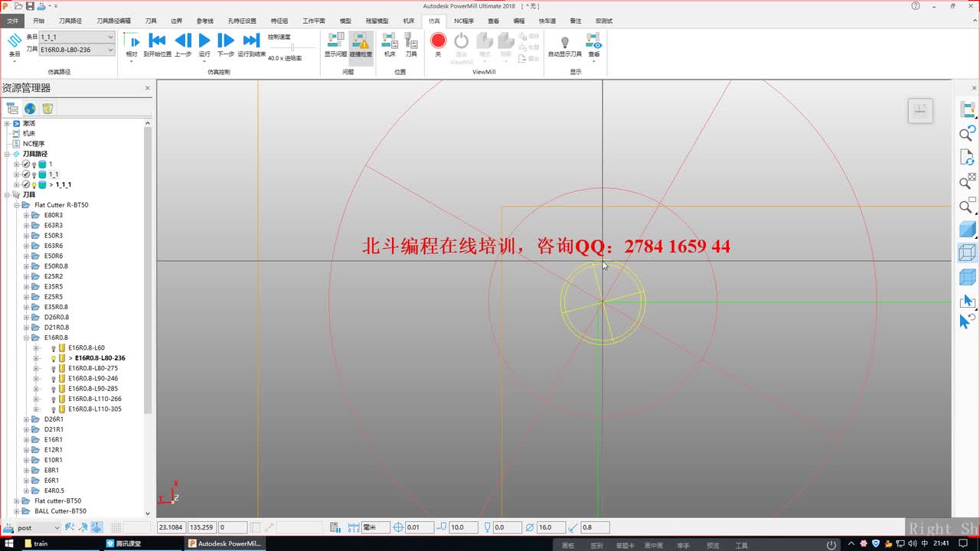Switch to the 开始 tab
This screenshot has width=980, height=551.
pos(38,21)
